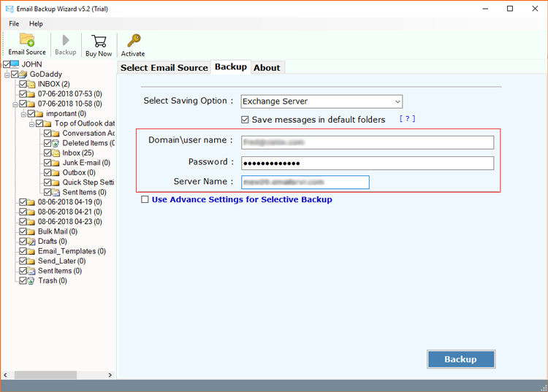Click the Activate key icon
Screen dimensions: 548x392
(x=133, y=40)
